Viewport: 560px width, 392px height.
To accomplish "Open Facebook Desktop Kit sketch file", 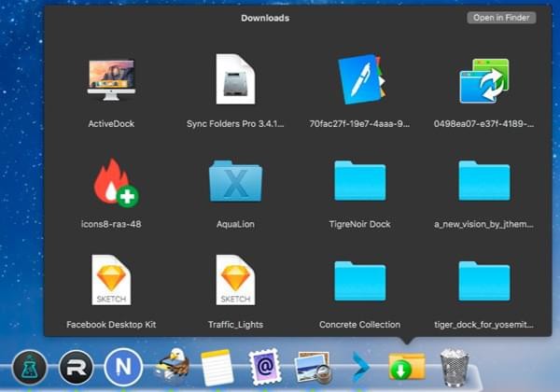I will (x=111, y=281).
